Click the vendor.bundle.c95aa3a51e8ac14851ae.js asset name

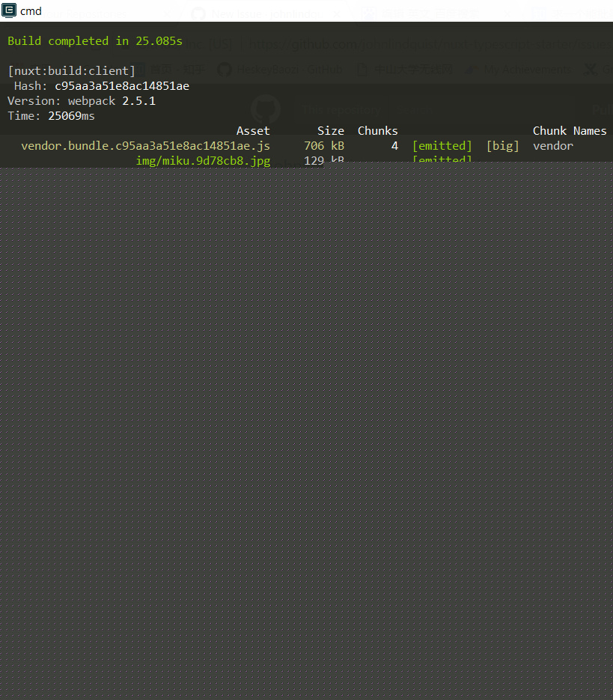point(145,146)
